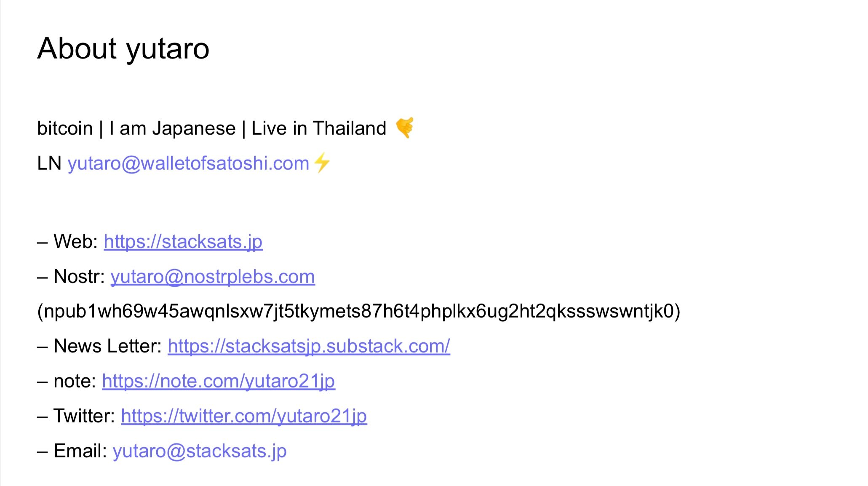
Task: Click the 'I am Japanese' text
Action: pos(172,128)
